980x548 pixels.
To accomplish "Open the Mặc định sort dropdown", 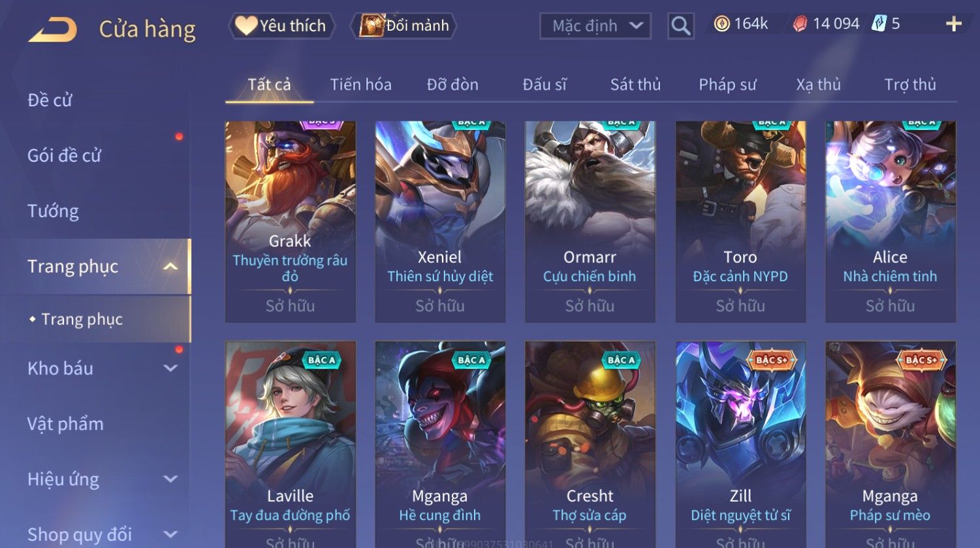I will pyautogui.click(x=595, y=26).
